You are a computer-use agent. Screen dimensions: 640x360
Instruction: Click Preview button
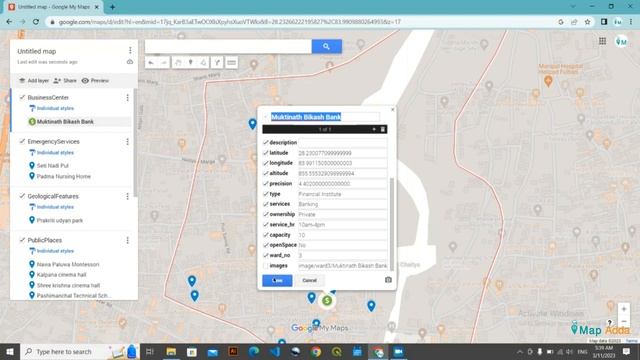95,81
